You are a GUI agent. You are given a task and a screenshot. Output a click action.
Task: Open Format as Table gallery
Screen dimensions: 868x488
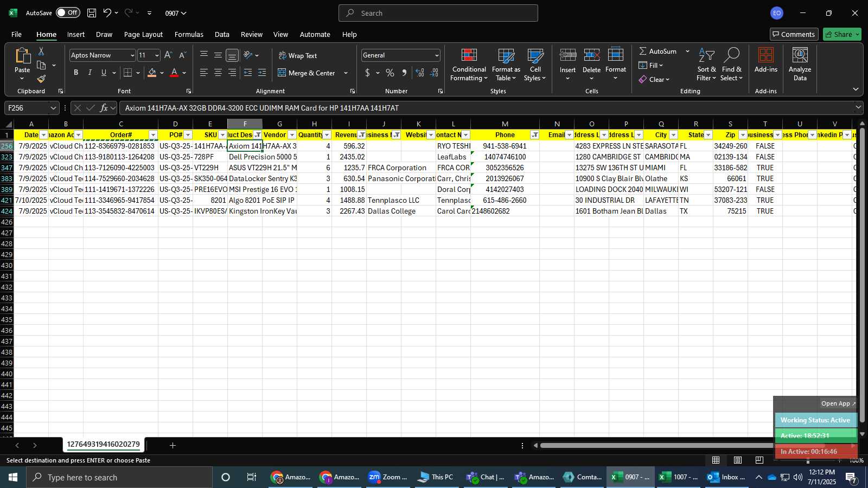[x=506, y=65]
